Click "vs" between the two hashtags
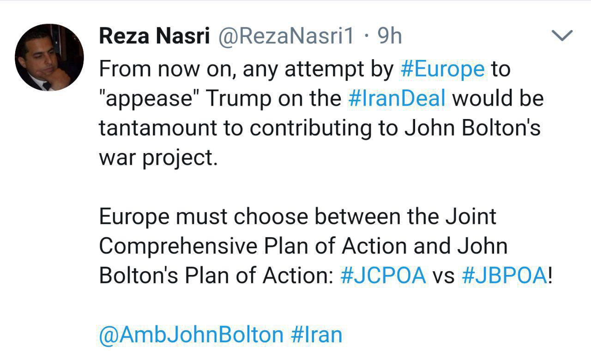The image size is (591, 364). pyautogui.click(x=443, y=276)
